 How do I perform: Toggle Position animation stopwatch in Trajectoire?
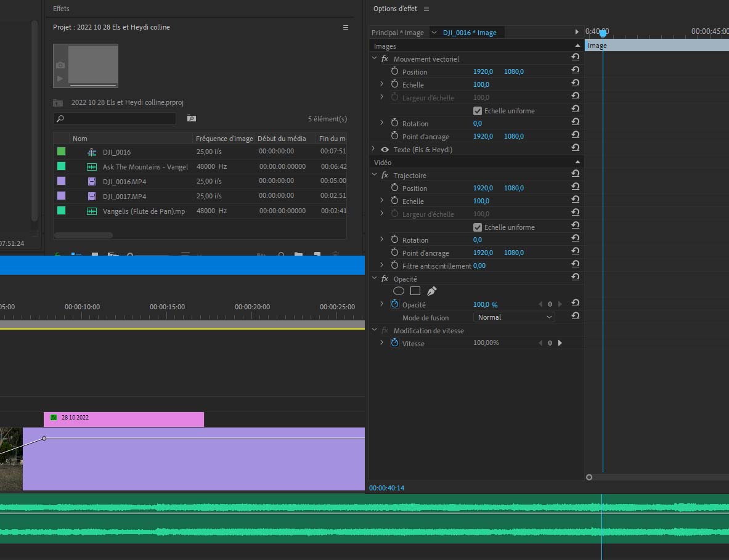395,188
